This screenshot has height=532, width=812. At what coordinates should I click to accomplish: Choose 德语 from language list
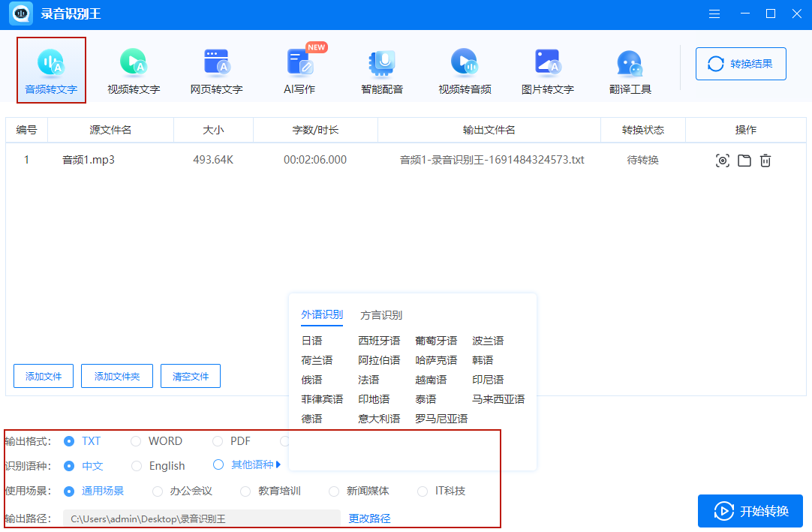(x=311, y=419)
